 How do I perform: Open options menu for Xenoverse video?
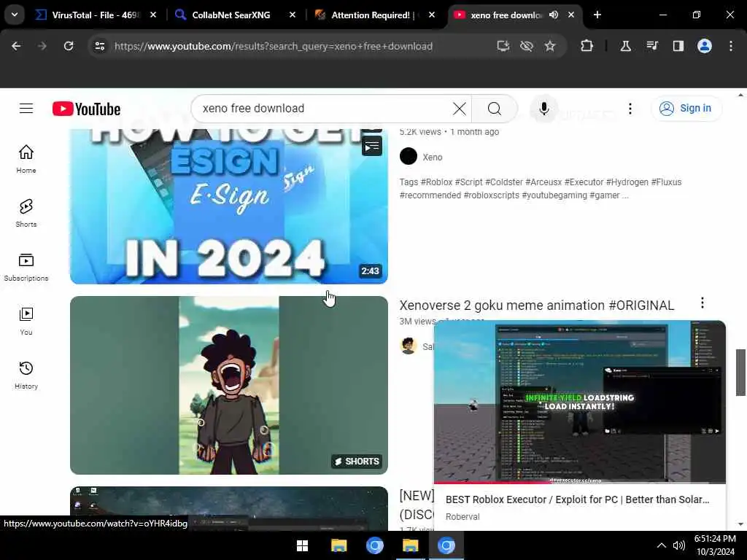(703, 303)
